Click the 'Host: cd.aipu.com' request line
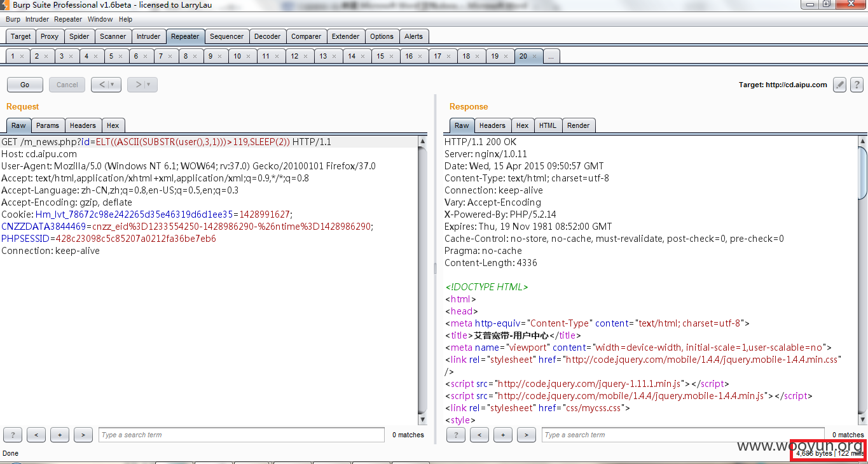Viewport: 868px width, 464px height. 39,154
